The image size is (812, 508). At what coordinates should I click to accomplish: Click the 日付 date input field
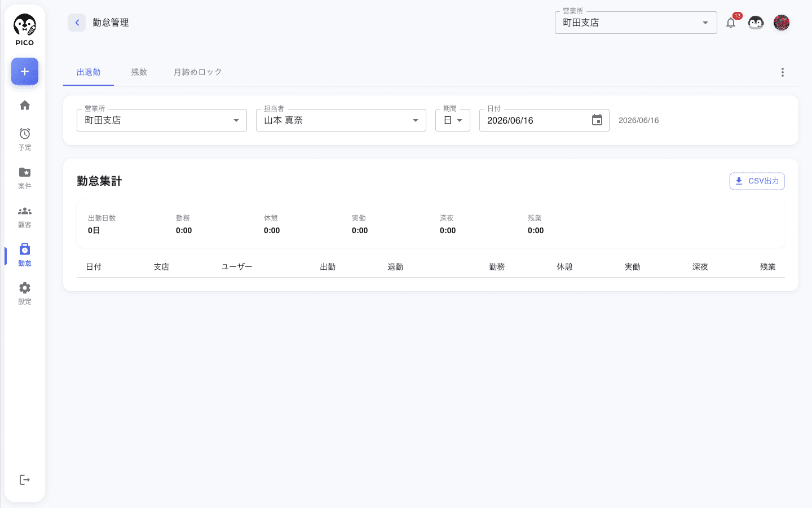tap(544, 120)
